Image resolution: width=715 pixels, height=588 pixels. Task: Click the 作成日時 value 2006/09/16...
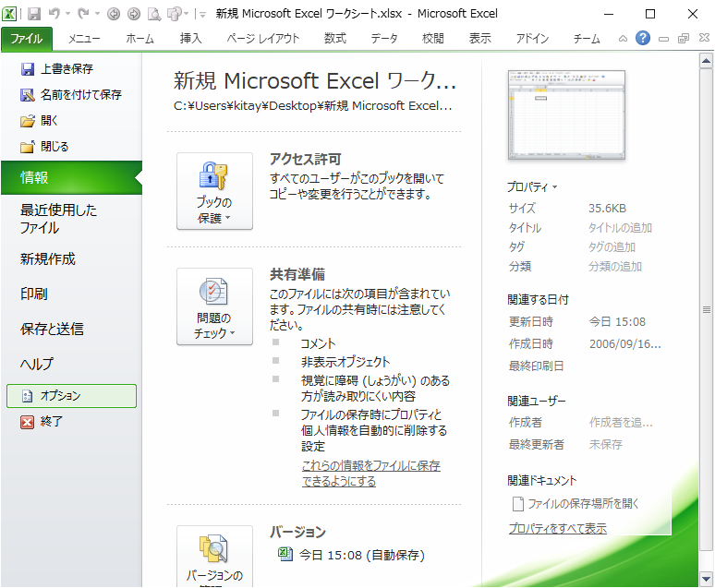[624, 343]
